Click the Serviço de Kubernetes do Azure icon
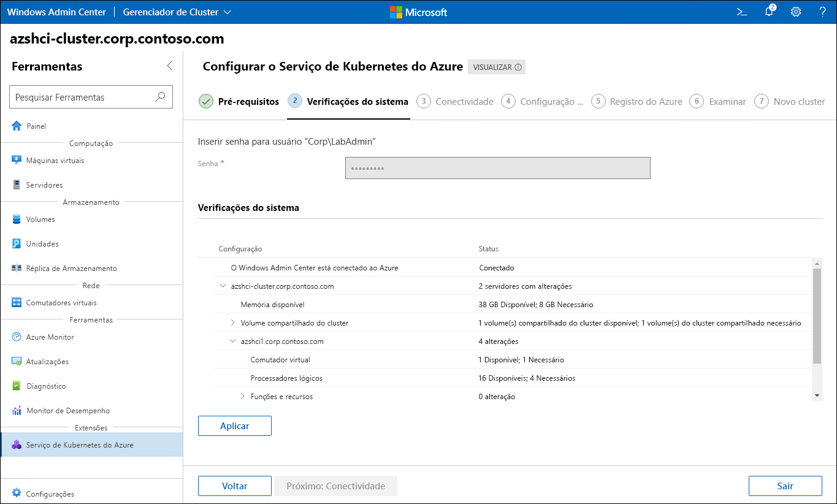The image size is (837, 504). [17, 445]
